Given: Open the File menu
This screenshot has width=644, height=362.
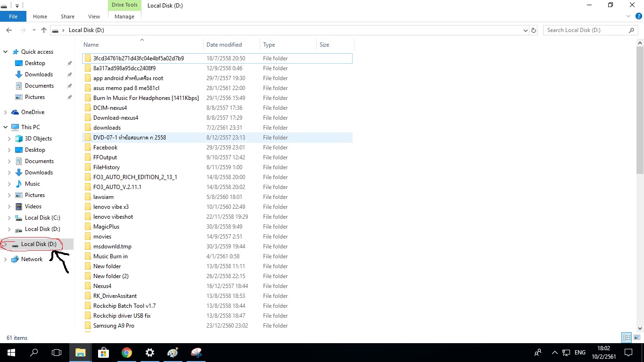Looking at the screenshot, I should (13, 16).
